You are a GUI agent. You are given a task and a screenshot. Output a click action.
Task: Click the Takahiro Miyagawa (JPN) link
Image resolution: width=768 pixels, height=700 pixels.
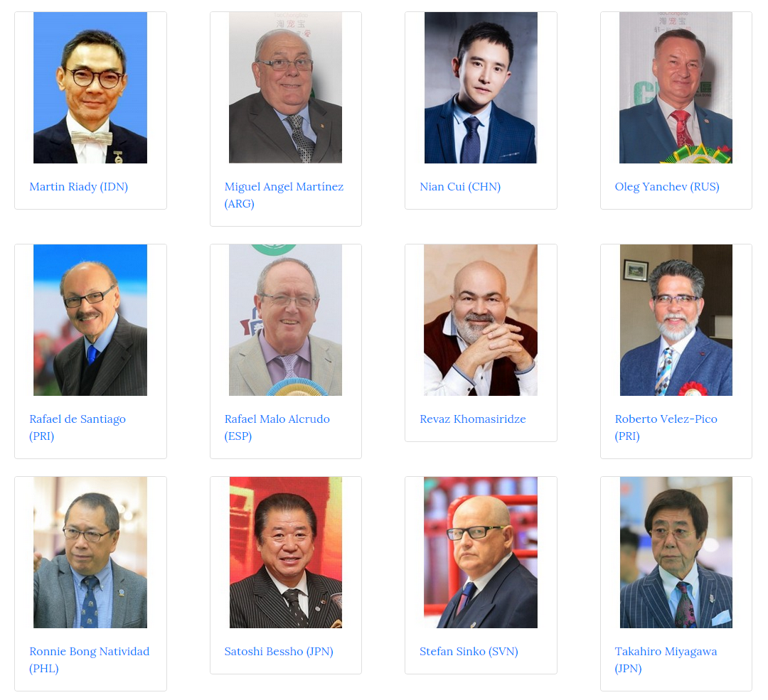[666, 660]
